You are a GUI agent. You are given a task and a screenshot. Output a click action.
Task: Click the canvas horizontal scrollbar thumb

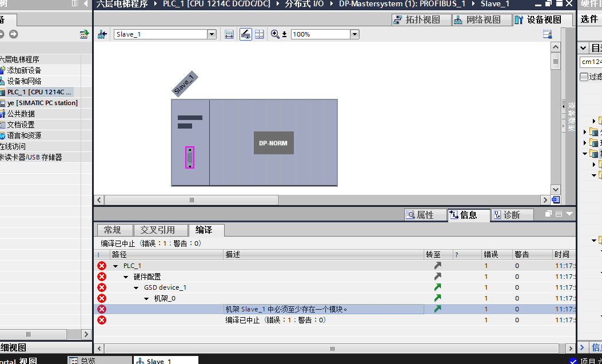point(192,200)
